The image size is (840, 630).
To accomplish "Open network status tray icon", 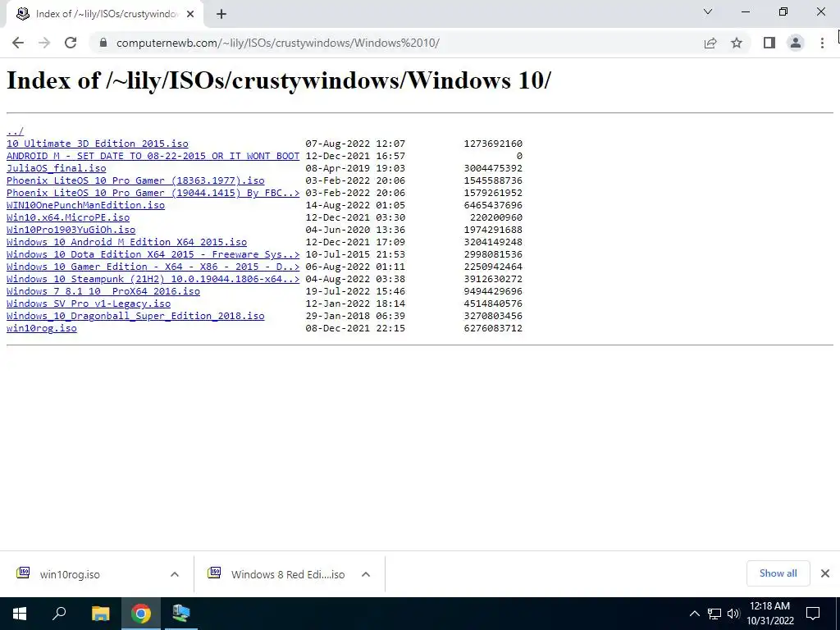I will (714, 614).
